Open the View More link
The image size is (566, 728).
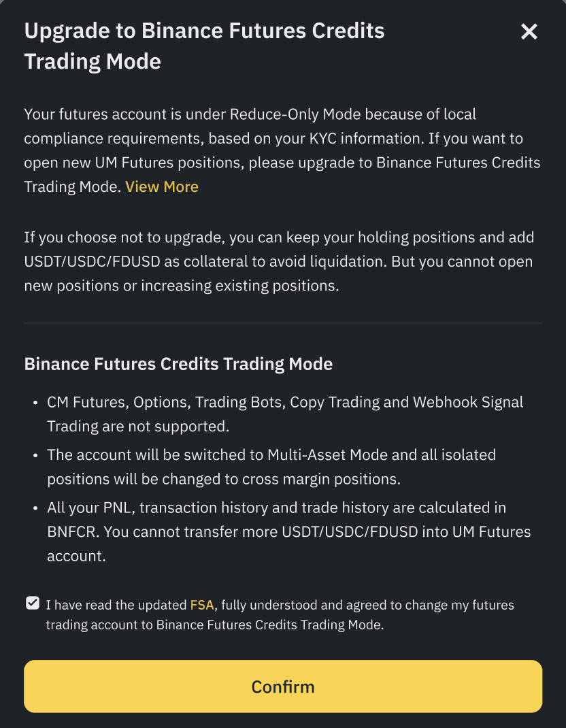coord(162,186)
